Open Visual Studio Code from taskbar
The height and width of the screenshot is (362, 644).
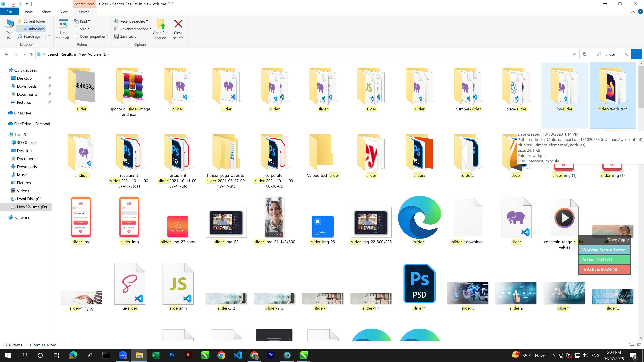(x=238, y=355)
